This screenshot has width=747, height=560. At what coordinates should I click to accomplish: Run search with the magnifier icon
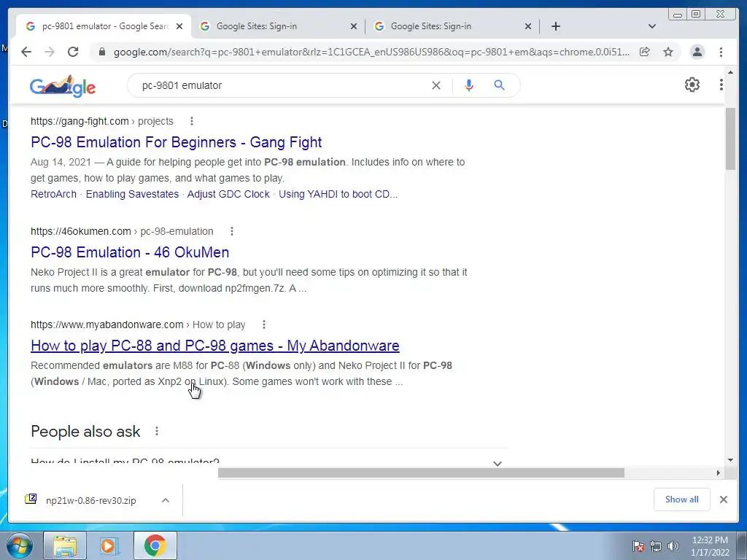coord(499,85)
